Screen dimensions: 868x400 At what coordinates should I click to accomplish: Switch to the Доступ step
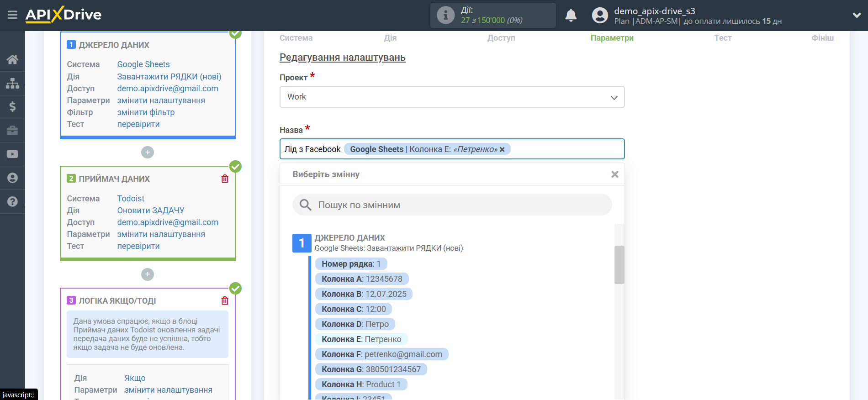click(501, 38)
